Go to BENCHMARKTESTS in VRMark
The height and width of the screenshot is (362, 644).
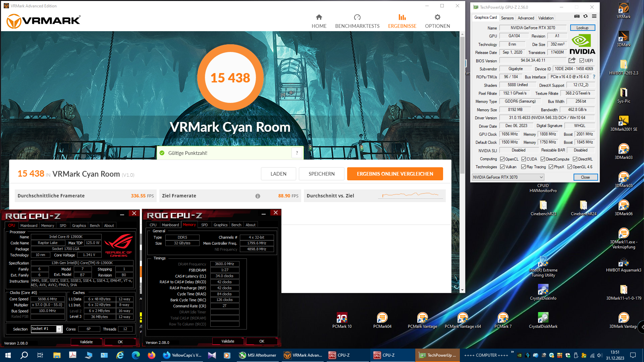pyautogui.click(x=357, y=21)
